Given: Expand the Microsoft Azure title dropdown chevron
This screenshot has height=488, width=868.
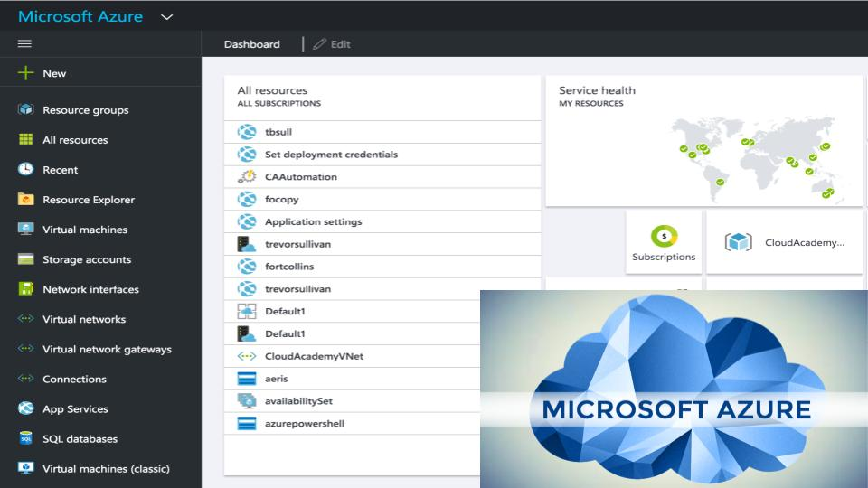Looking at the screenshot, I should pos(166,17).
